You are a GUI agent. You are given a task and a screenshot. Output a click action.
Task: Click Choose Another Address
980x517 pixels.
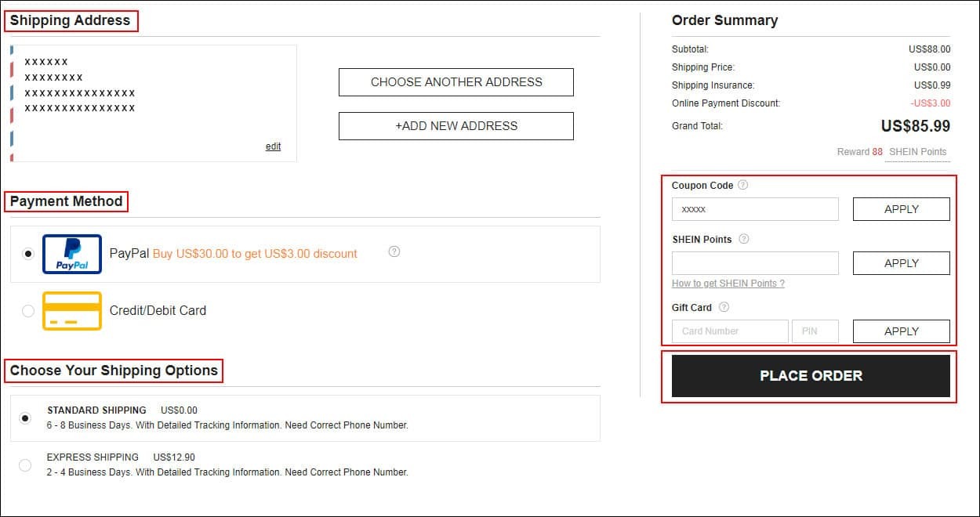(456, 81)
